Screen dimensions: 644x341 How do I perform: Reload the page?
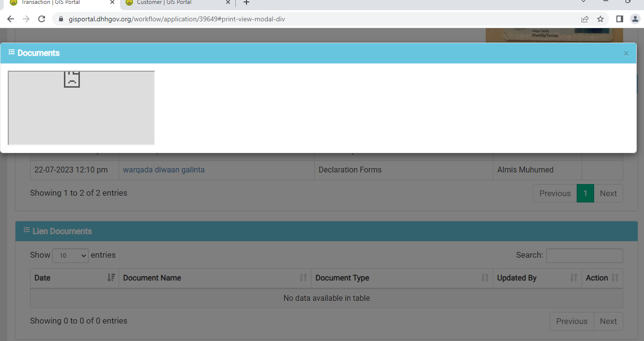pos(42,19)
